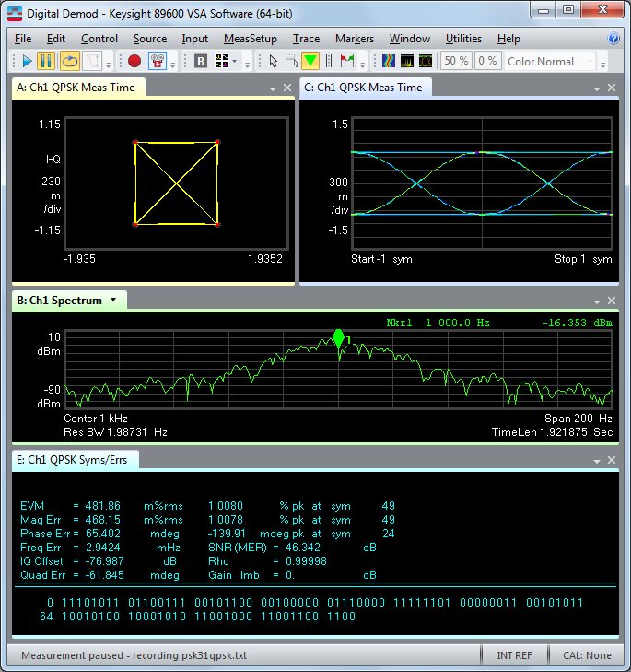Click the Pause measurement button
The height and width of the screenshot is (672, 631).
47,62
